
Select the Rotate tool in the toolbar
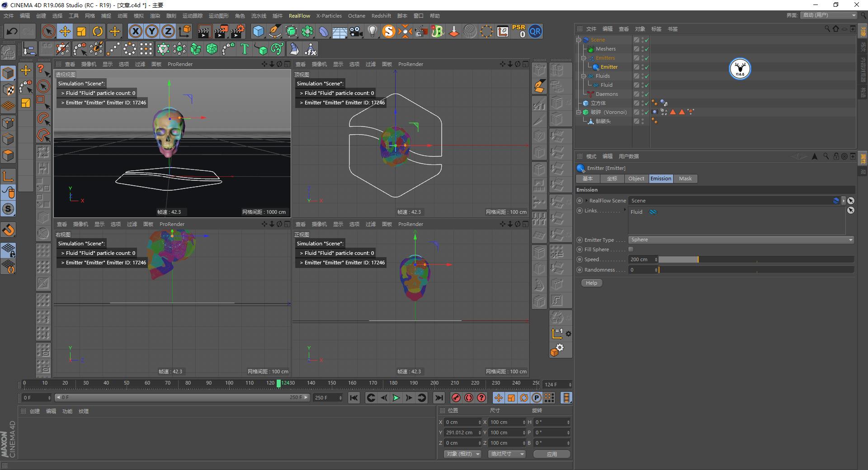[x=98, y=31]
